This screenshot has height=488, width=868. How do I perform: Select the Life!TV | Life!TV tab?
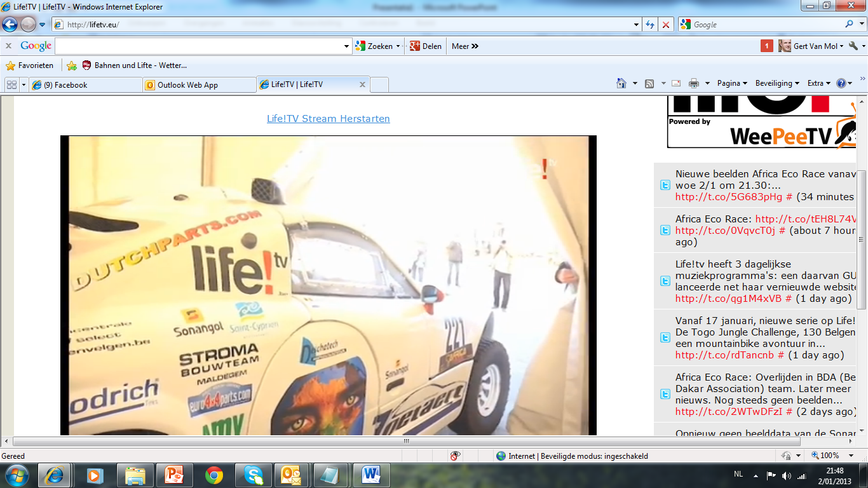pos(308,84)
